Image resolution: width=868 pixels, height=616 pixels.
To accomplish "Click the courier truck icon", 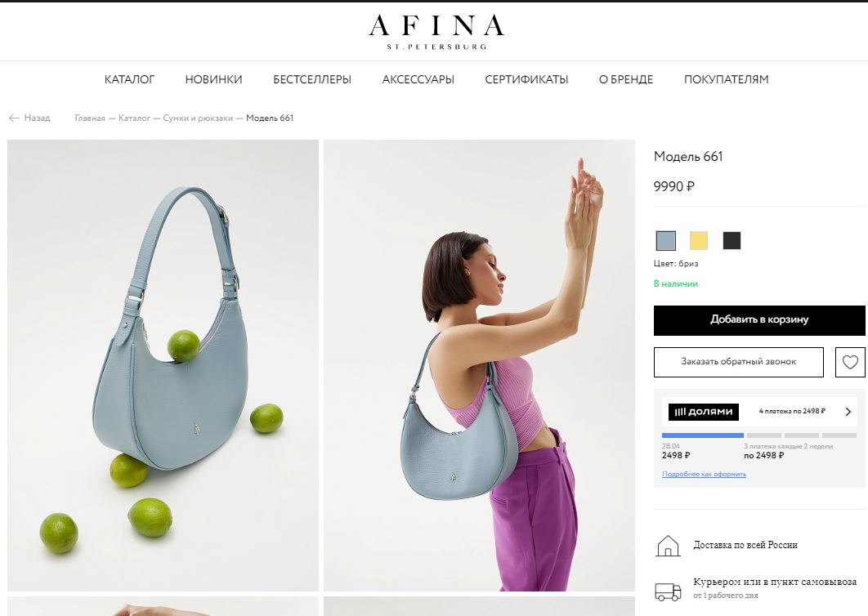I will tap(668, 591).
